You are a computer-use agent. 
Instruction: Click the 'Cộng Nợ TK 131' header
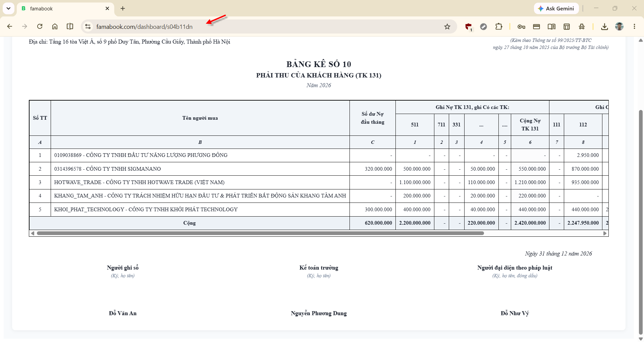tap(530, 124)
